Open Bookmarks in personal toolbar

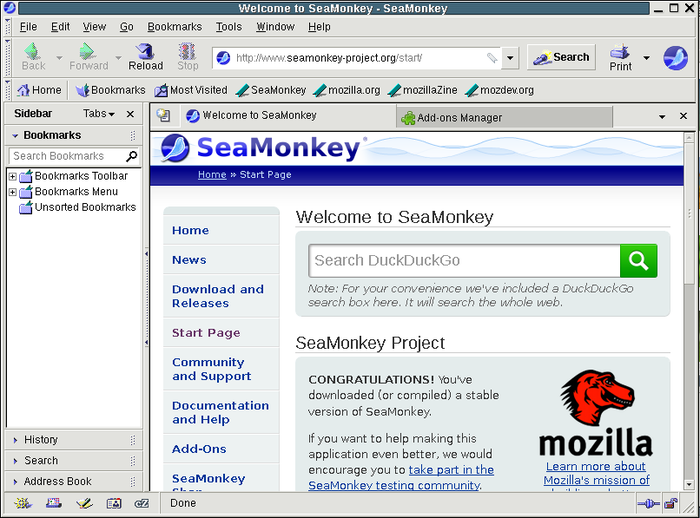tap(110, 90)
